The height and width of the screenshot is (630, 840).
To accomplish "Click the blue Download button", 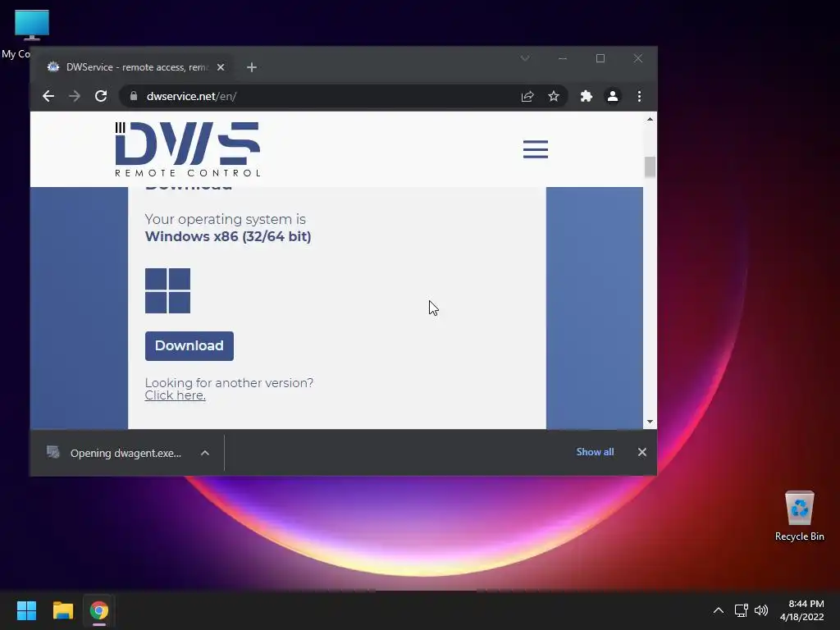I will [x=189, y=346].
